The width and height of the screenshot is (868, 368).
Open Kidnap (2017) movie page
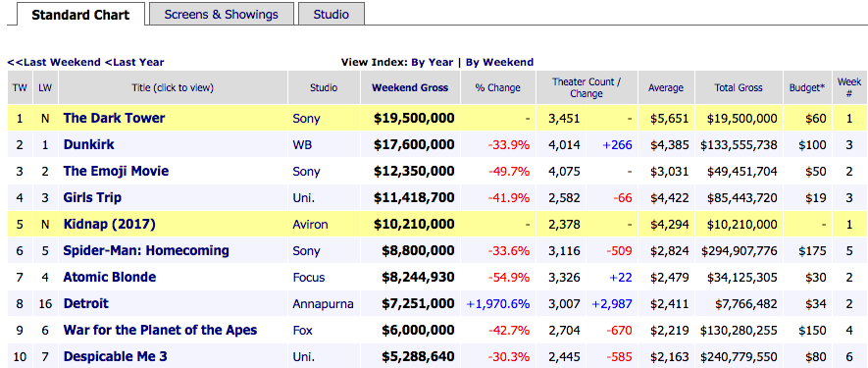[x=109, y=225]
